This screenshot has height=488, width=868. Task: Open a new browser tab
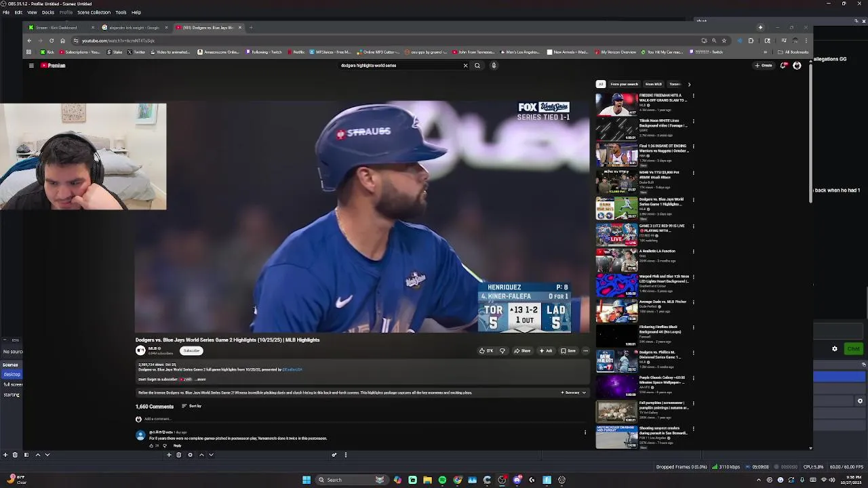click(251, 28)
